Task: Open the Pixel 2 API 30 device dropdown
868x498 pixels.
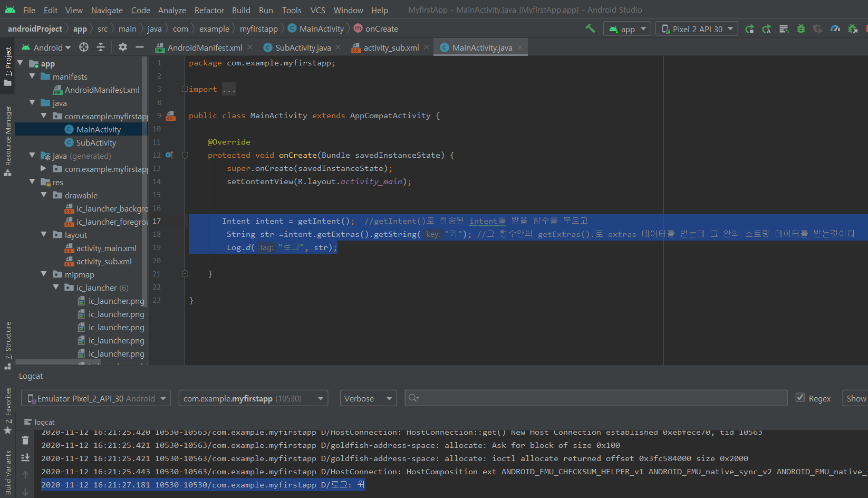Action: point(697,29)
